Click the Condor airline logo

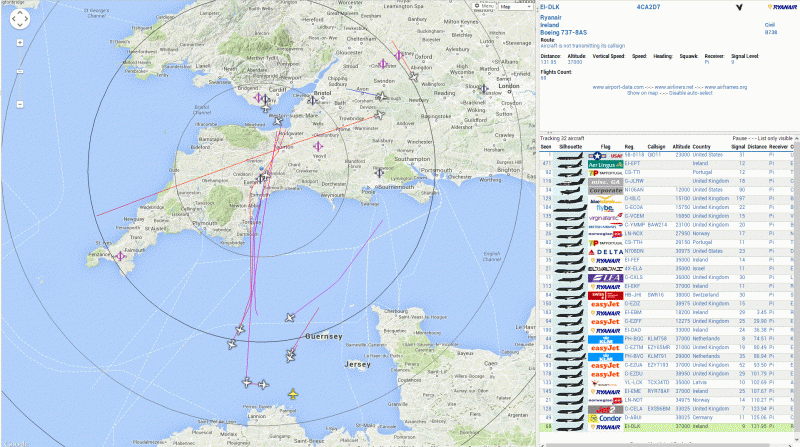click(605, 418)
